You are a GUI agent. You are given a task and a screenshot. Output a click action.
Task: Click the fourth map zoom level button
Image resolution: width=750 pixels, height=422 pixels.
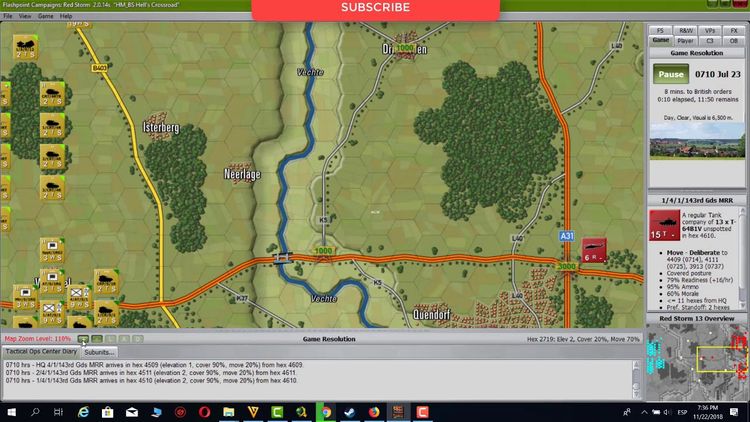124,339
